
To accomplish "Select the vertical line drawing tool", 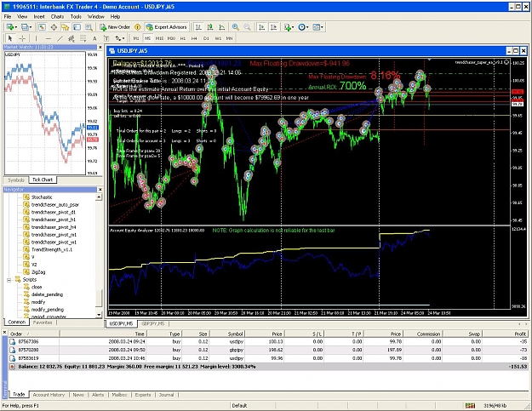I will click(36, 38).
